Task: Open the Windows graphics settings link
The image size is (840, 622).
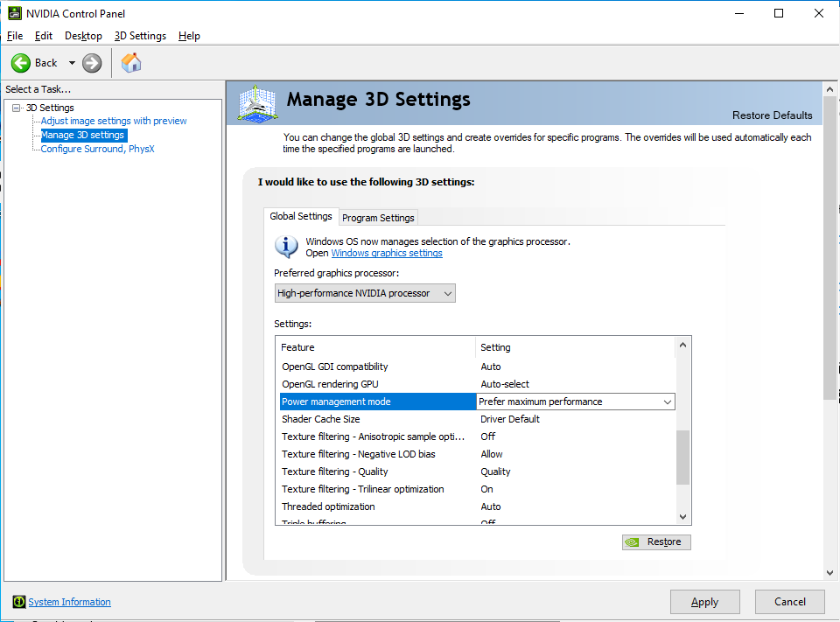Action: 387,253
